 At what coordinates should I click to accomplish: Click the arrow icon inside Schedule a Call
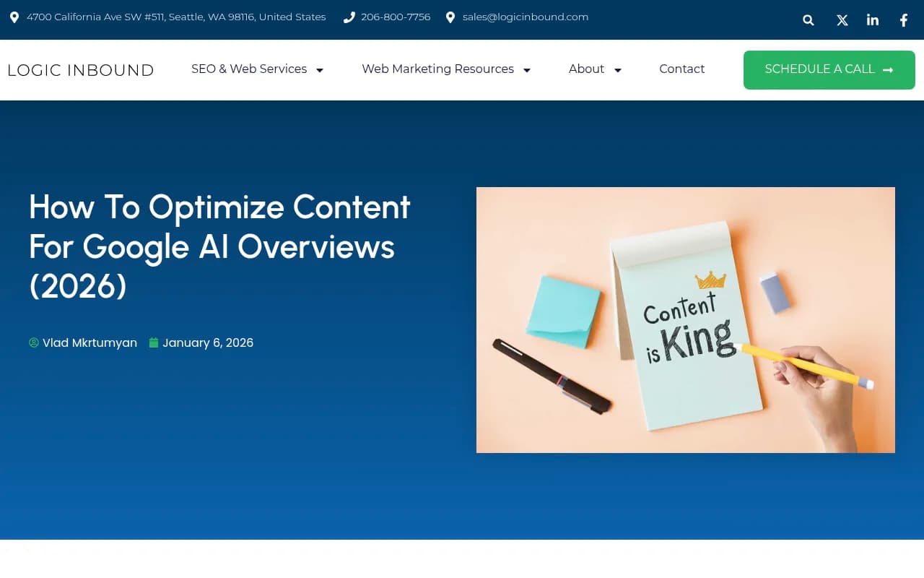coord(888,70)
